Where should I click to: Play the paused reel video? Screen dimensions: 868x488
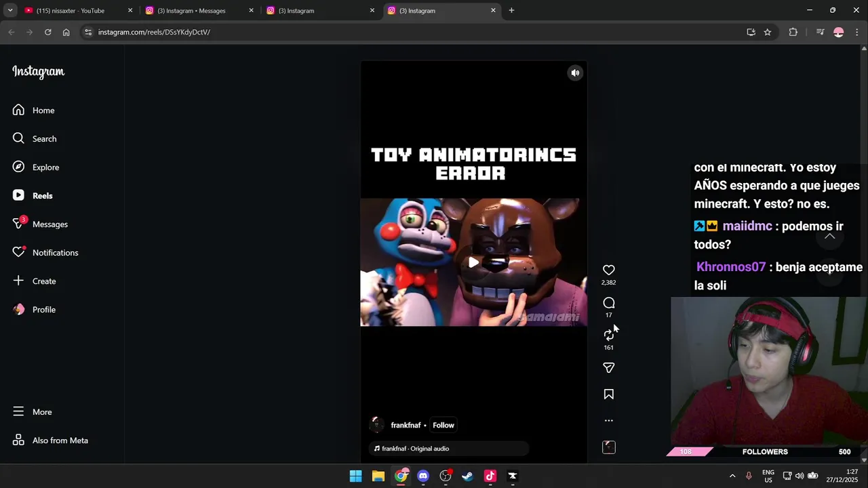tap(473, 262)
